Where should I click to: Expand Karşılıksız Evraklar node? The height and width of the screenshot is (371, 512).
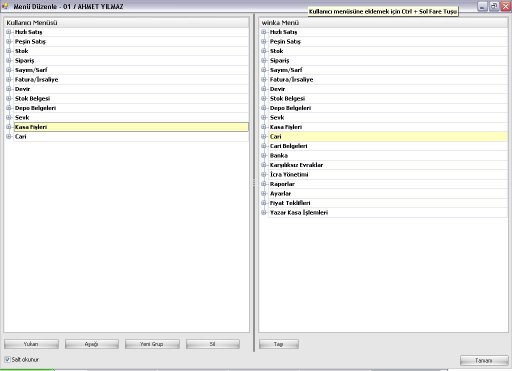(264, 165)
